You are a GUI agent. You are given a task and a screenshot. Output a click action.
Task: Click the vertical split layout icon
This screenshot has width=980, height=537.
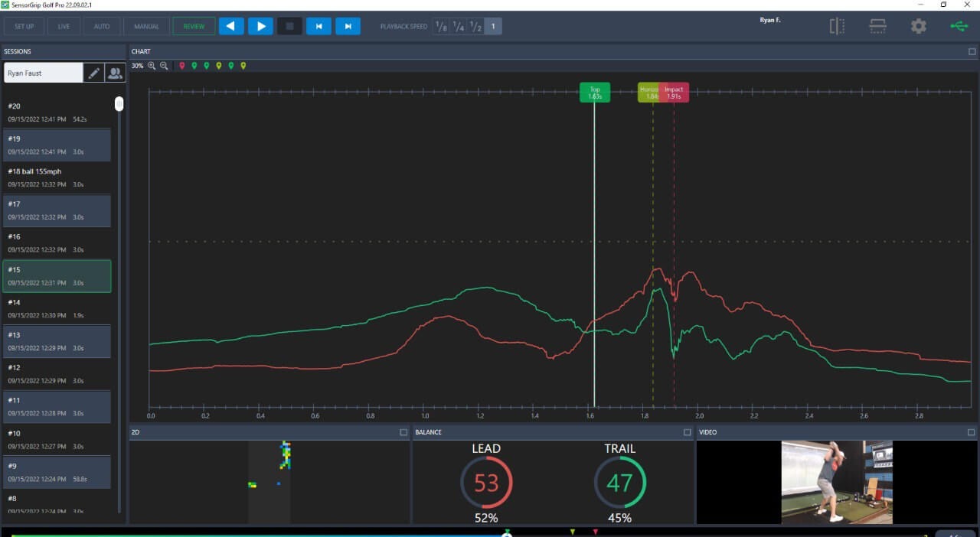tap(837, 26)
